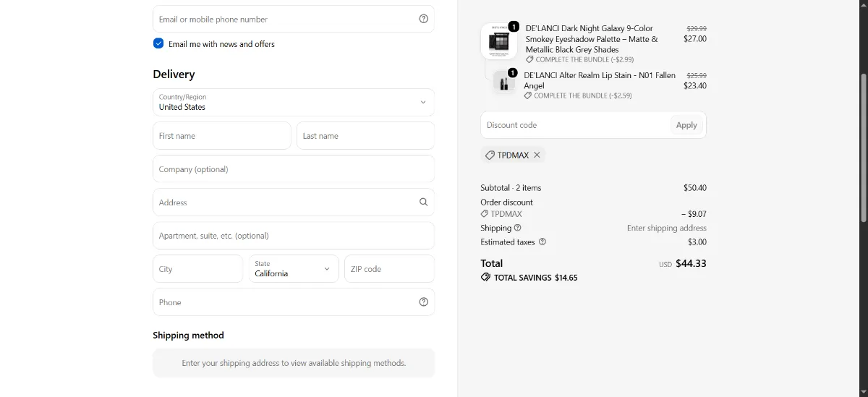The height and width of the screenshot is (397, 868).
Task: Click the Phone input field
Action: click(x=294, y=302)
